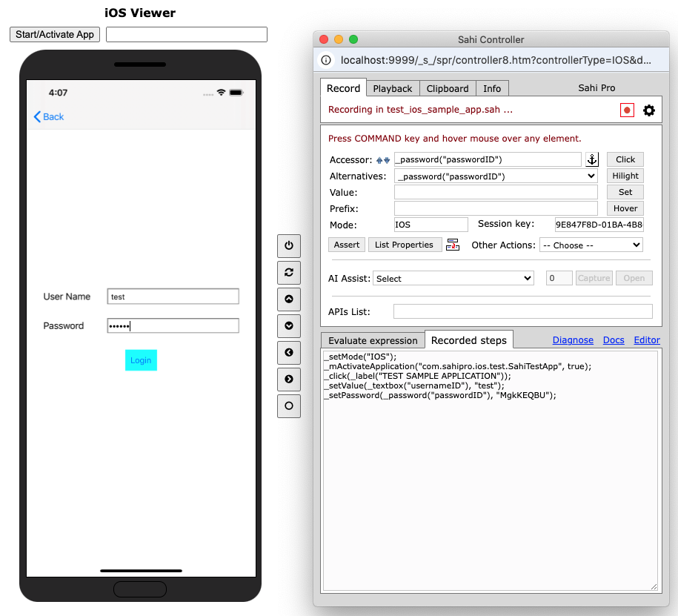Click the refresh icon in the viewer controls
Viewport: 678px width, 616px height.
pos(288,273)
